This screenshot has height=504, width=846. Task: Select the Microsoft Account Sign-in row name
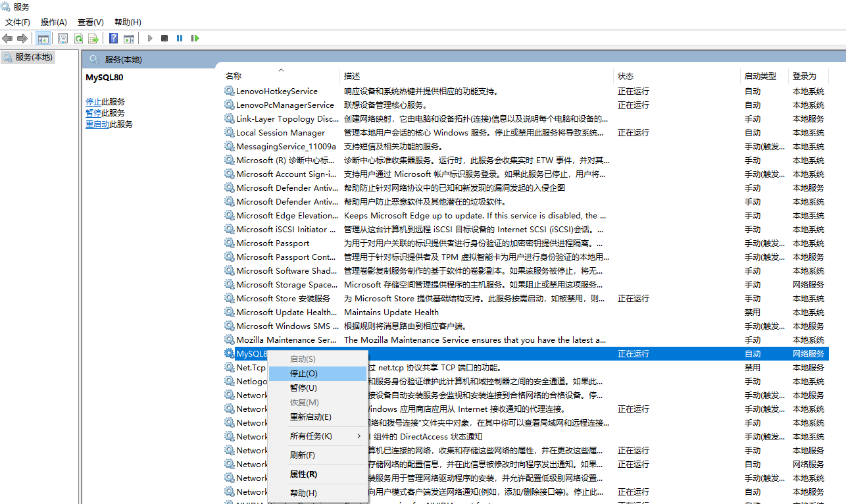tap(286, 174)
